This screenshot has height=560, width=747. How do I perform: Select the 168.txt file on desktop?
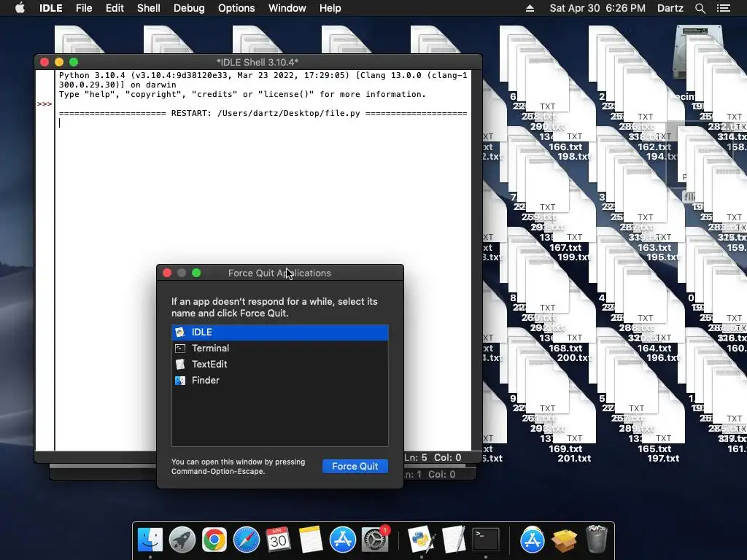pyautogui.click(x=565, y=348)
